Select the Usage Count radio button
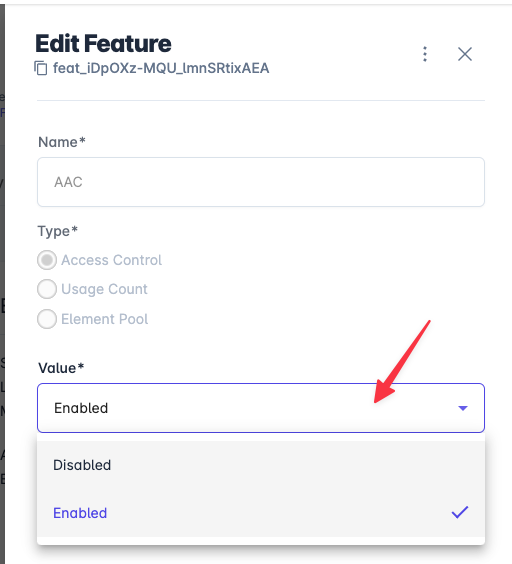This screenshot has height=564, width=512. coord(47,289)
